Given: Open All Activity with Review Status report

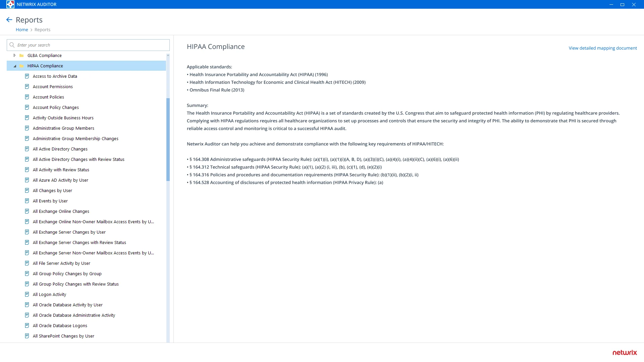Looking at the screenshot, I should tap(61, 170).
